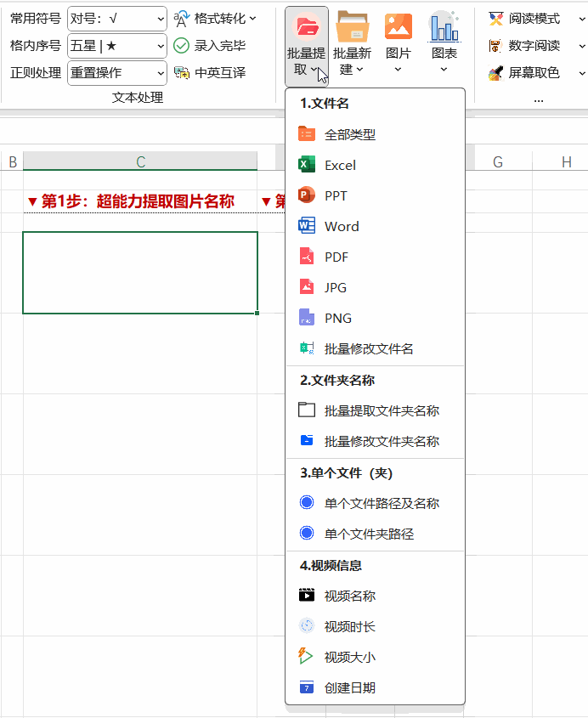Click the 视频大小 play icon
588x718 pixels.
click(x=305, y=656)
